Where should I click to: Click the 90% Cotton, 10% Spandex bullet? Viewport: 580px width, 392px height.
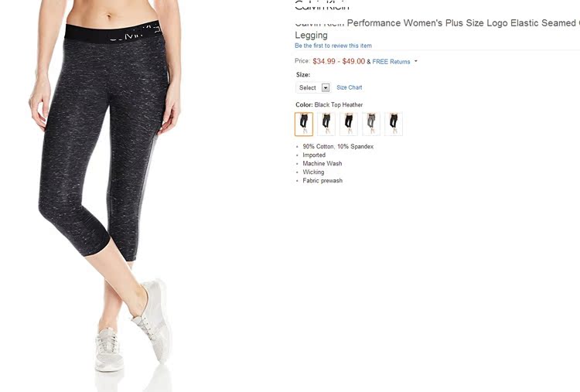coord(338,146)
